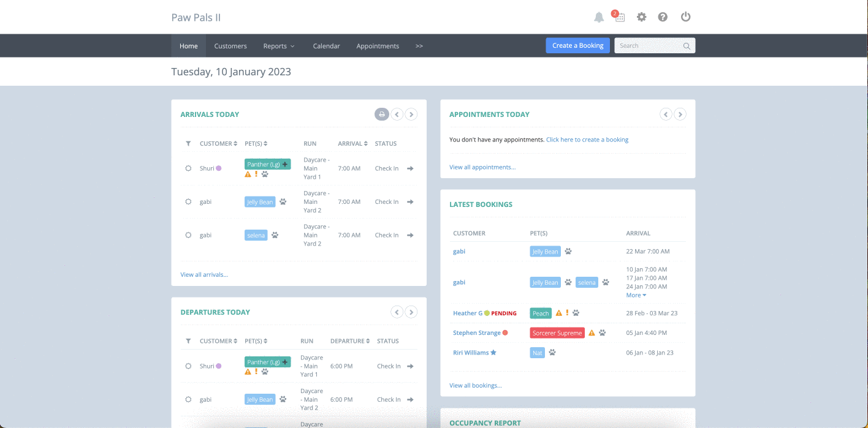This screenshot has height=428, width=868.
Task: Open the help question mark icon
Action: pos(663,17)
